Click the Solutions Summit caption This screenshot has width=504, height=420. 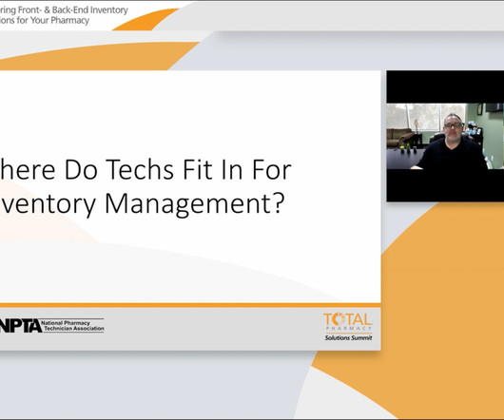(348, 337)
